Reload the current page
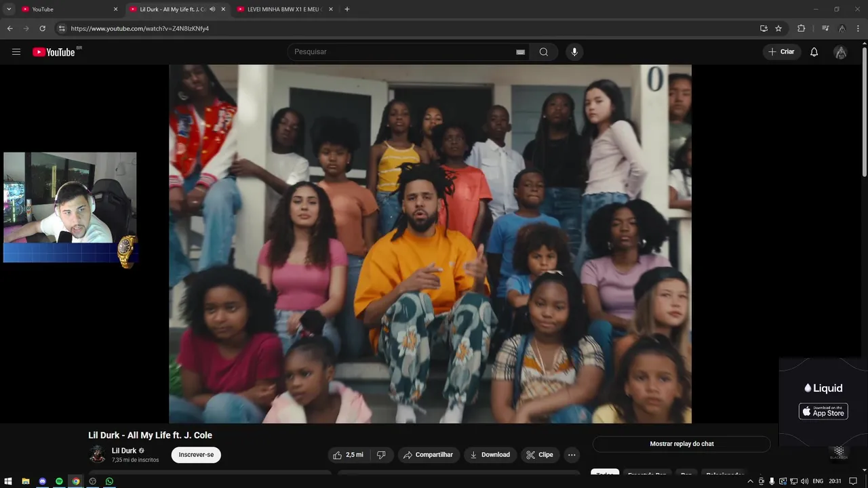 pos(43,28)
